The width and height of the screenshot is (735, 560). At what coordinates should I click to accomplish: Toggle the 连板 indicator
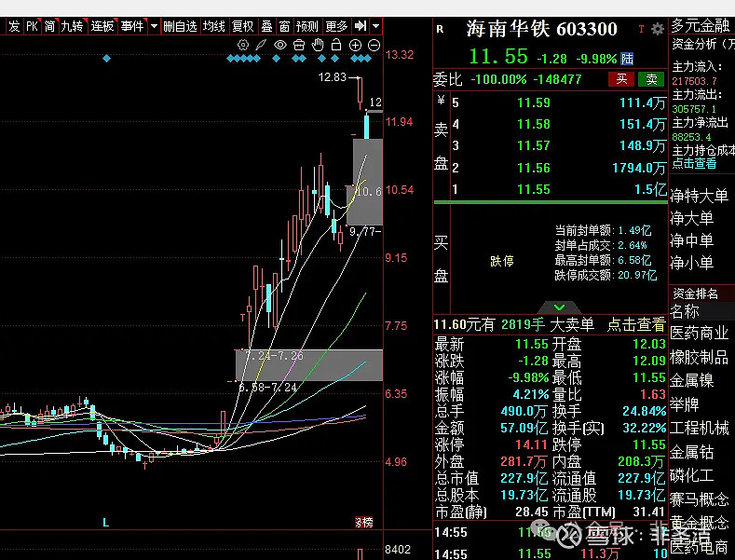102,26
